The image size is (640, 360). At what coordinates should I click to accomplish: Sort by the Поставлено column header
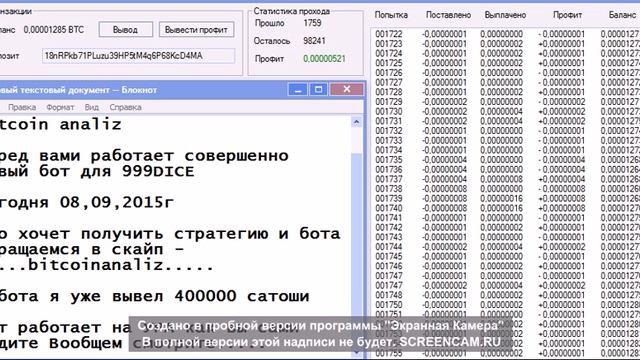pos(448,15)
